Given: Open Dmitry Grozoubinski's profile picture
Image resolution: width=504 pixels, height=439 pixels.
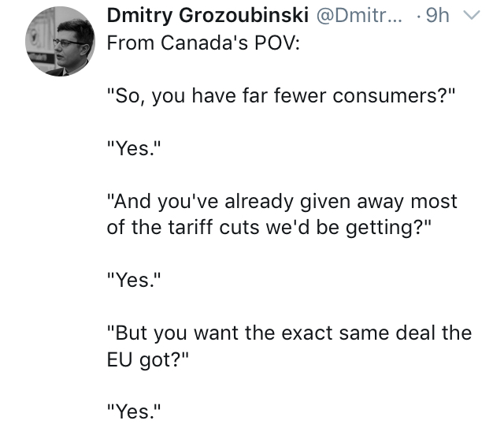Looking at the screenshot, I should [x=60, y=41].
